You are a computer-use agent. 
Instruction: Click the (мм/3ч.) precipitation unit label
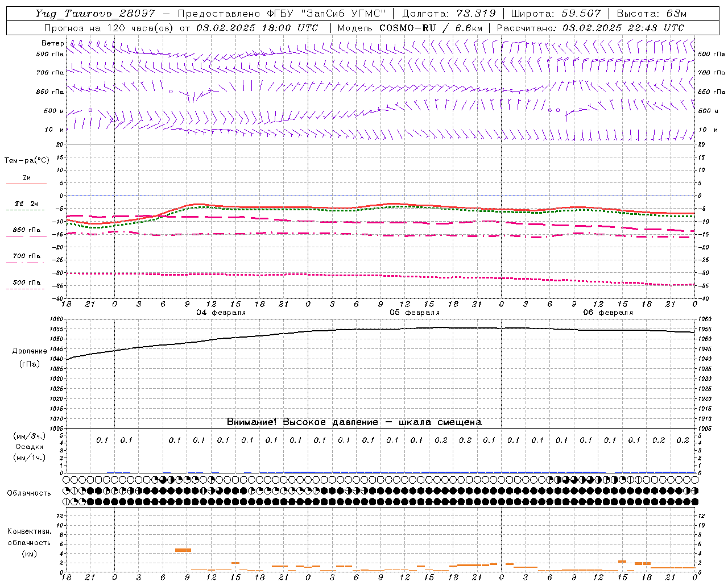30,436
